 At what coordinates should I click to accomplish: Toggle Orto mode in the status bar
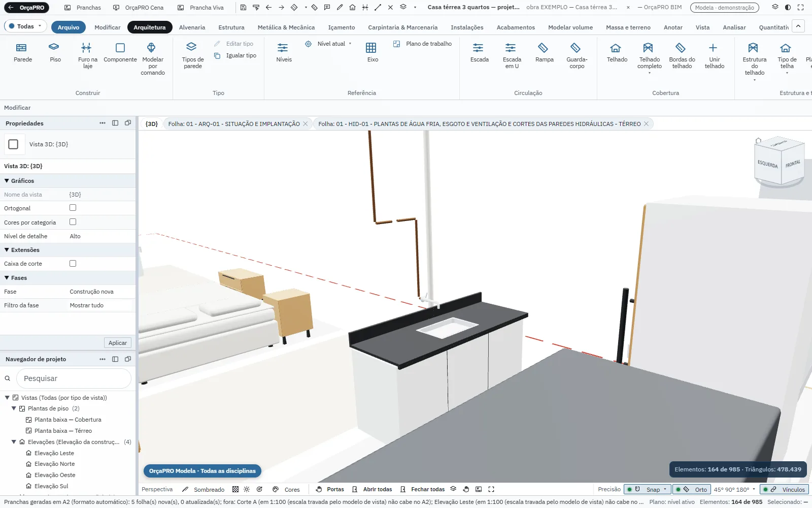(x=691, y=490)
